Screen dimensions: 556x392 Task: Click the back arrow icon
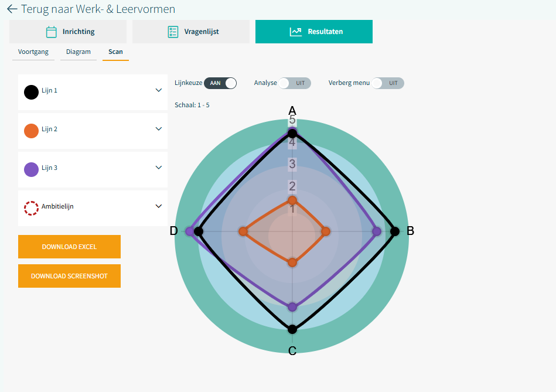(x=12, y=9)
